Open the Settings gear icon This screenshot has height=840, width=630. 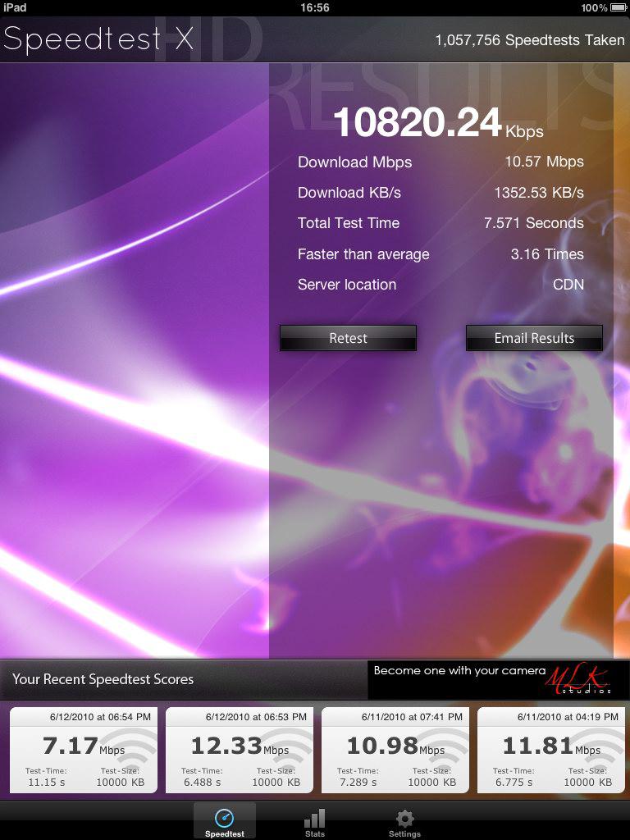coord(404,819)
